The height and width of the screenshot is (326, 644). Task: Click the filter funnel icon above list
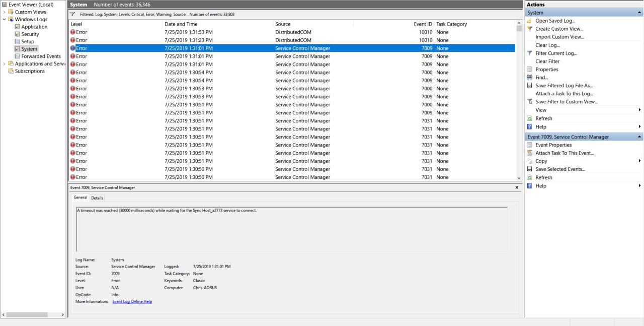[73, 14]
